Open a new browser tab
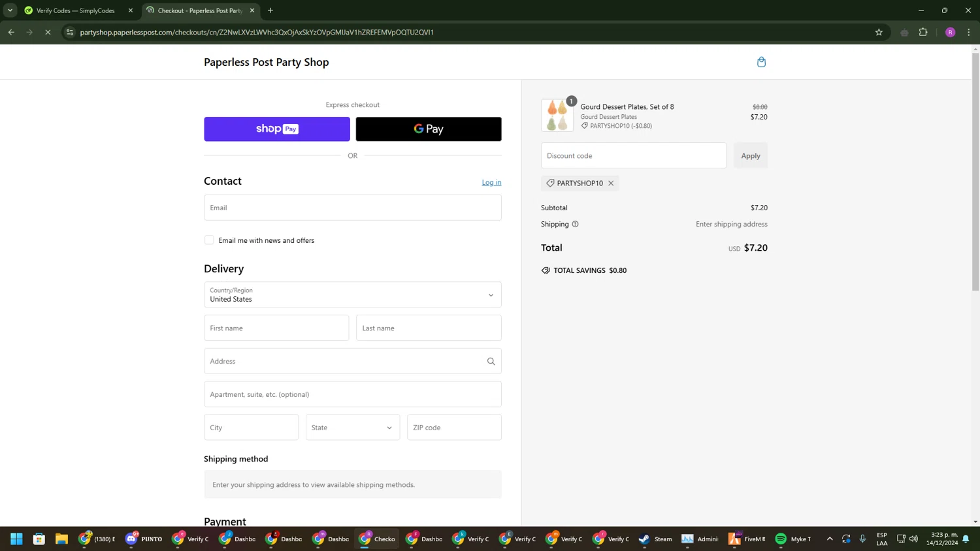The width and height of the screenshot is (980, 551). pyautogui.click(x=270, y=10)
